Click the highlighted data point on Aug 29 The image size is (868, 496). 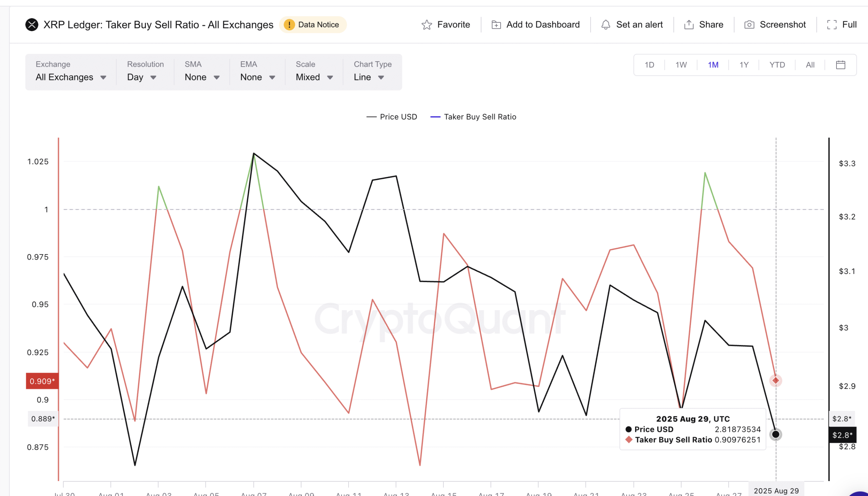tap(776, 434)
